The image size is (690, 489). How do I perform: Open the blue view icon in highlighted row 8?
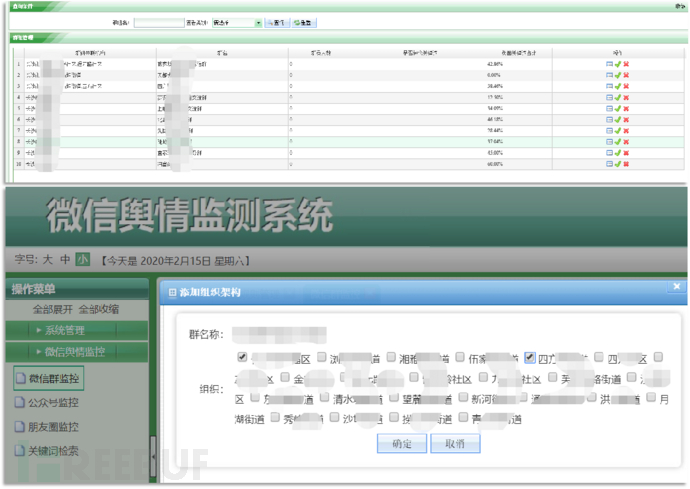click(609, 142)
